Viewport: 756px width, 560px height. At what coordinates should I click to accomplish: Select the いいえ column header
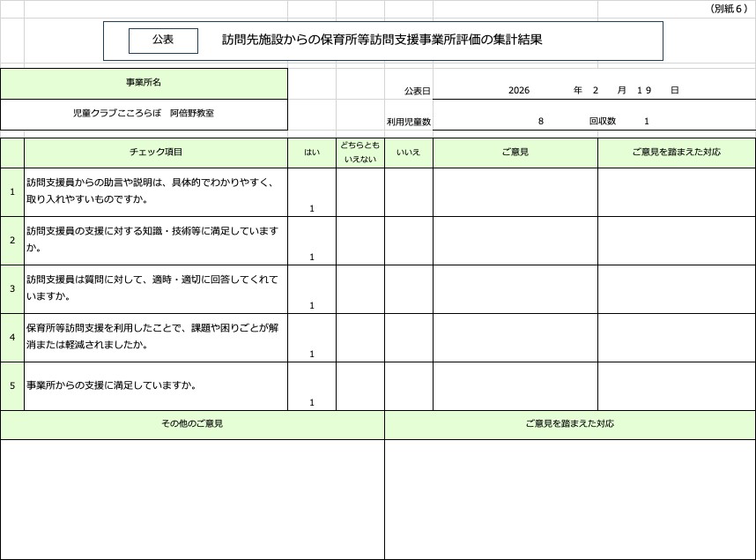click(x=408, y=153)
